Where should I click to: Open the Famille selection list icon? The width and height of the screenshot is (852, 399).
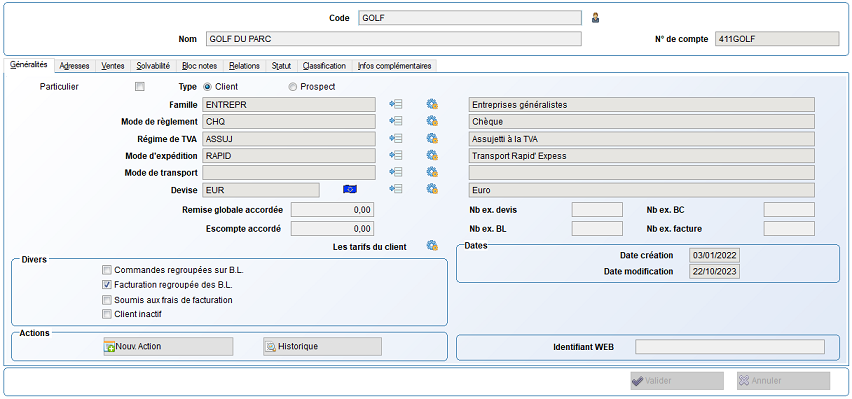click(396, 104)
